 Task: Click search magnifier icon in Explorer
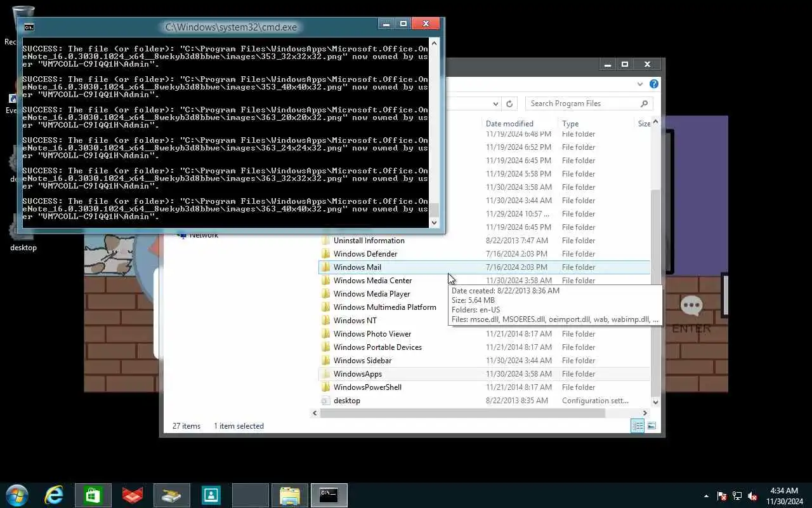644,104
